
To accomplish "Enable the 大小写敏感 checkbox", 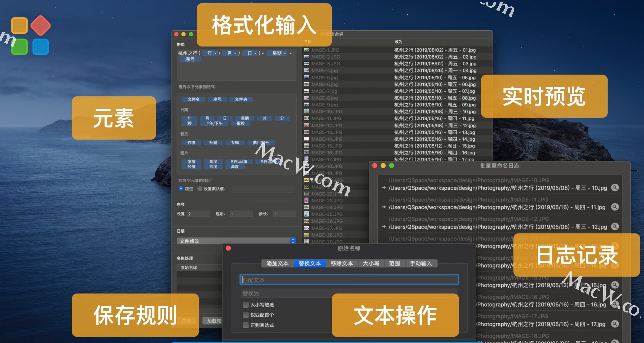I will 246,305.
